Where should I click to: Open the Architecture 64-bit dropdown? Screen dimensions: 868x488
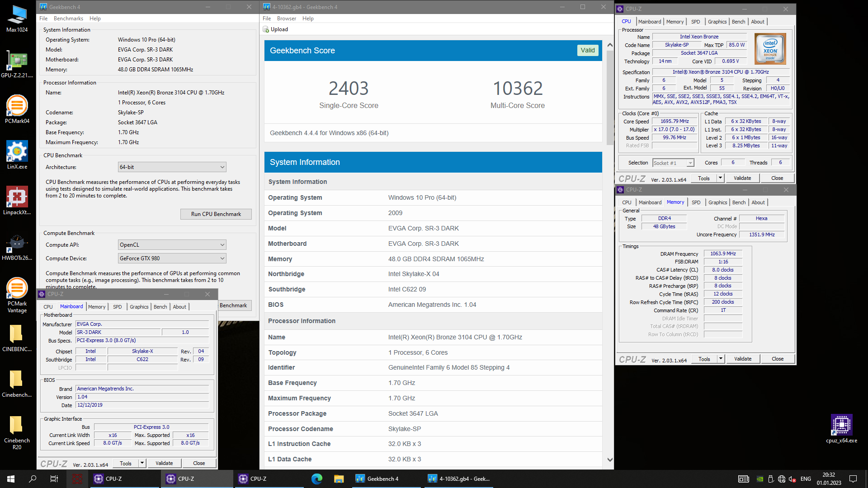coord(172,167)
